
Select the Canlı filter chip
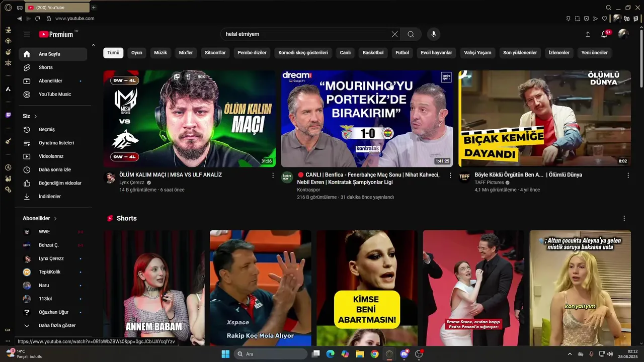[345, 53]
